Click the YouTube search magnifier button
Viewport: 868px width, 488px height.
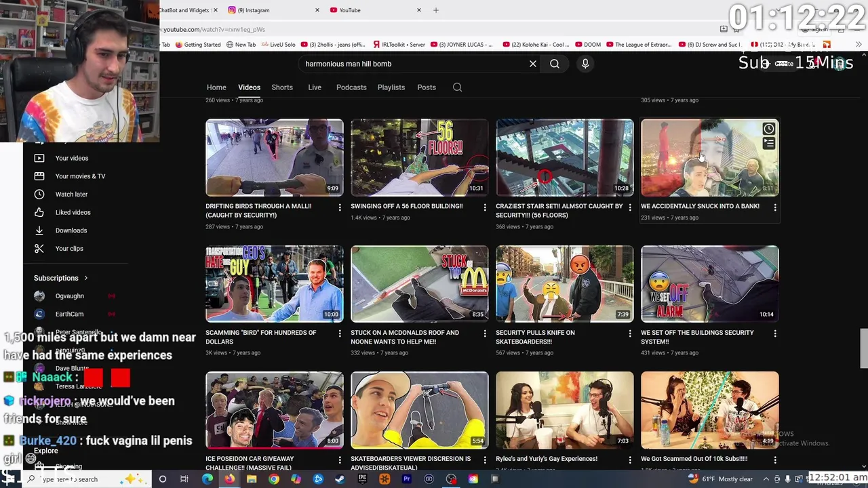pos(555,64)
